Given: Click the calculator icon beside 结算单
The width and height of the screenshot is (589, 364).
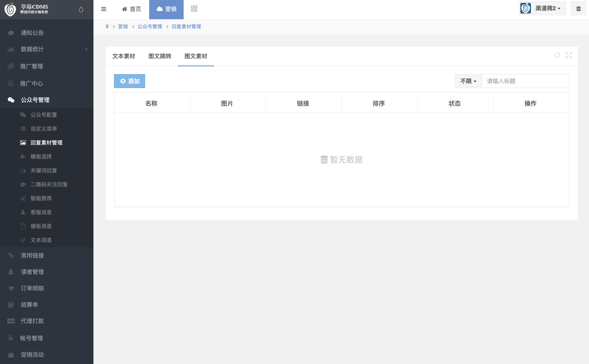Looking at the screenshot, I should pyautogui.click(x=11, y=305).
